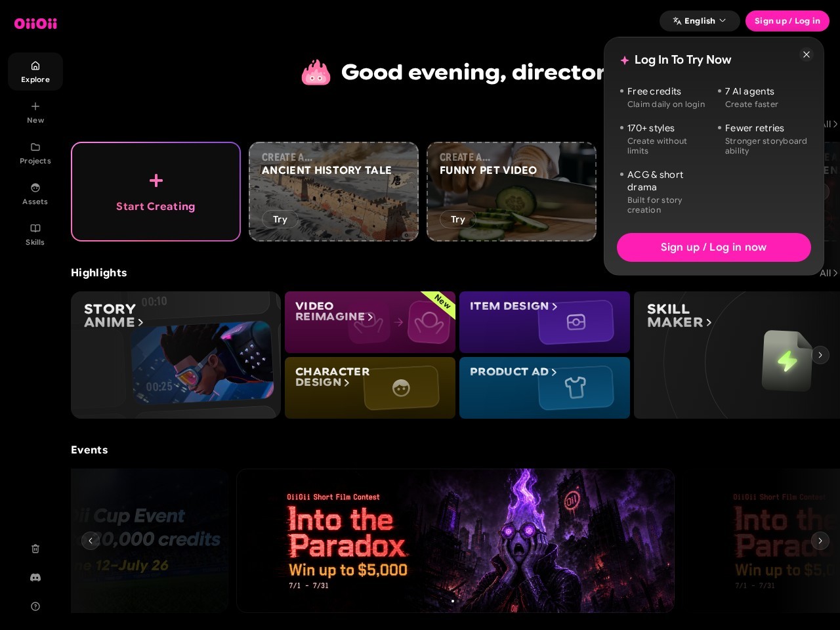Open the Video Reimagine card
This screenshot has width=840, height=630.
[370, 322]
